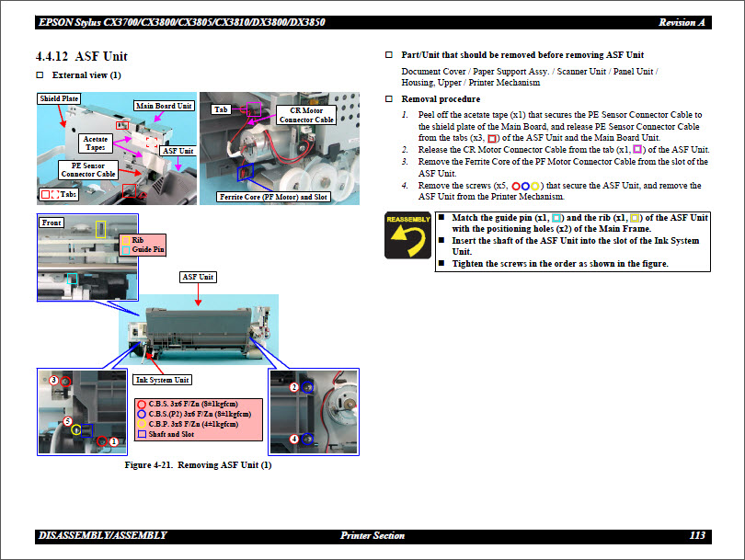Click the Ink System Unit label
Image resolution: width=745 pixels, height=560 pixels.
coord(164,379)
